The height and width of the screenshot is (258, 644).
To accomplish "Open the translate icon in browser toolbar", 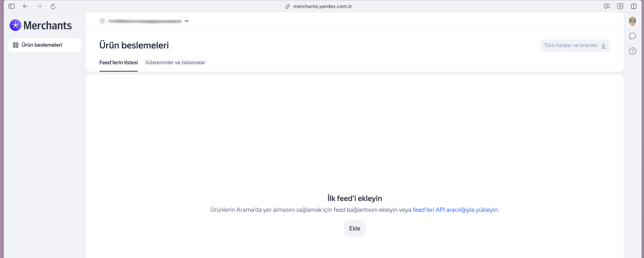I will click(606, 6).
